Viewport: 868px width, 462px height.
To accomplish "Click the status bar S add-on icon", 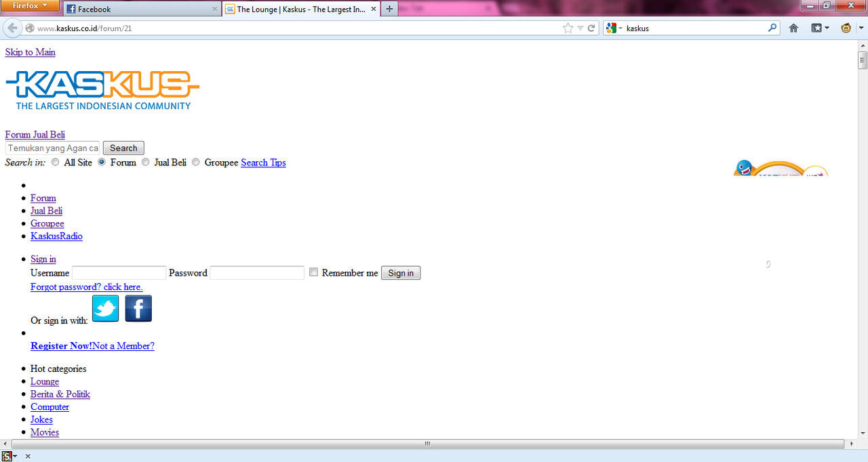I will tap(7, 457).
